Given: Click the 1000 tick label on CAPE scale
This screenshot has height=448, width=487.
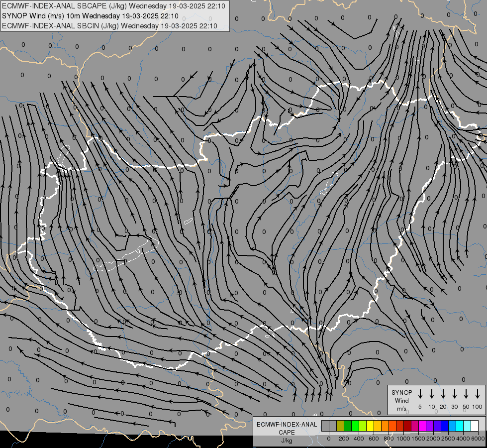Looking at the screenshot, I should pyautogui.click(x=403, y=439).
